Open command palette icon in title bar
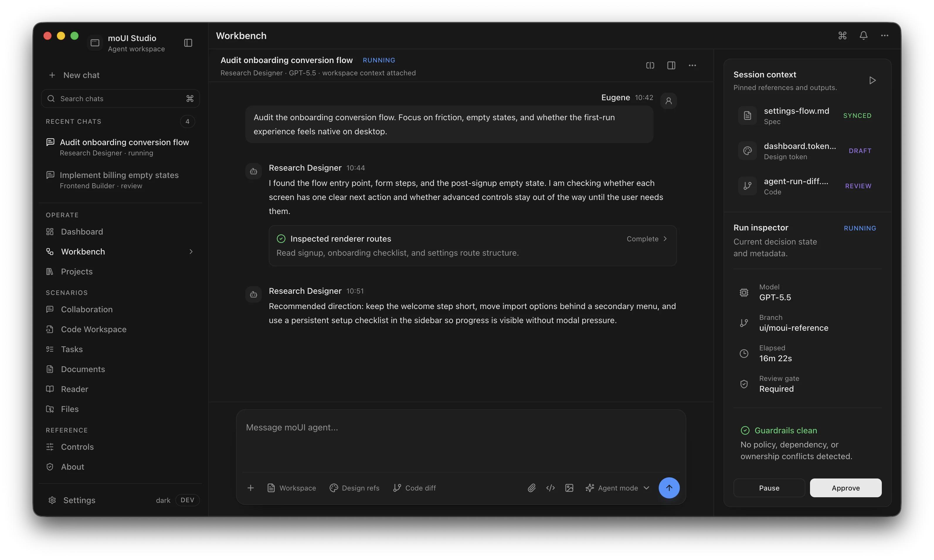The width and height of the screenshot is (934, 560). pyautogui.click(x=842, y=35)
